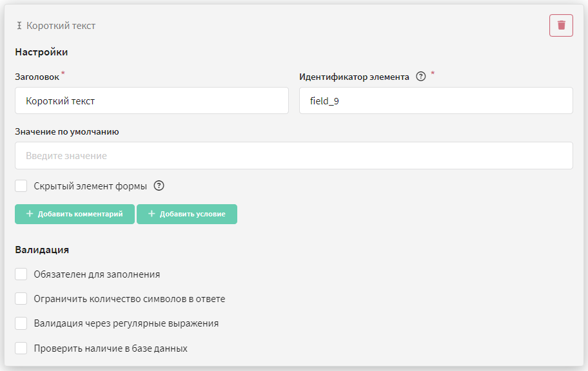Screen dimensions: 588x371
Task: Click the Идентификатор элемента label text
Action: coord(354,77)
